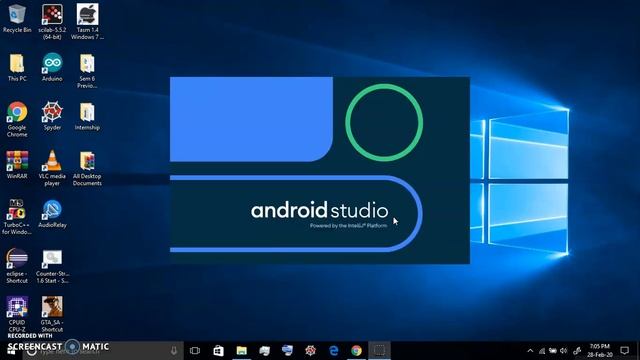This screenshot has width=640, height=360.
Task: Select the scilab-5.5.2 desktop shortcut
Action: coord(52,22)
